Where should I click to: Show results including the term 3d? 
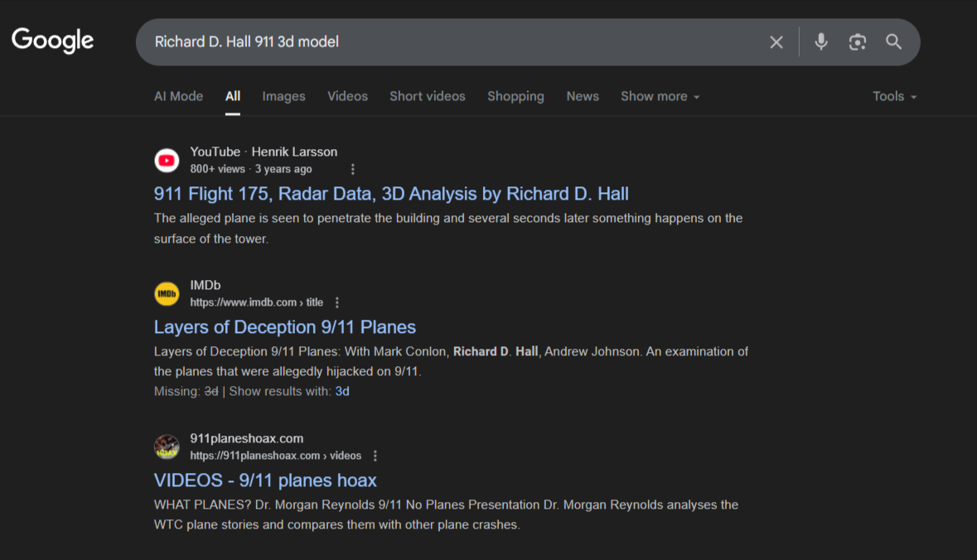(342, 391)
